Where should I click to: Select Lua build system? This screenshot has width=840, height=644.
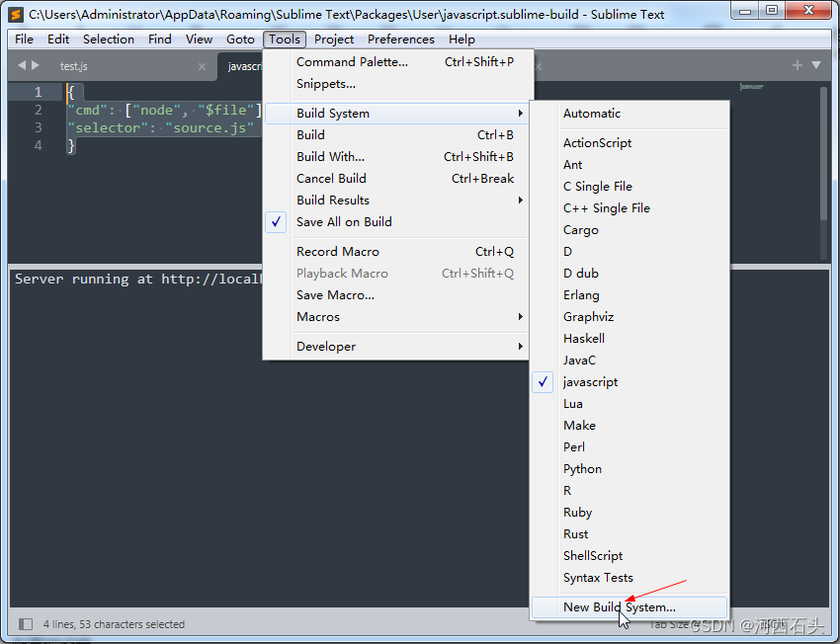[630, 404]
